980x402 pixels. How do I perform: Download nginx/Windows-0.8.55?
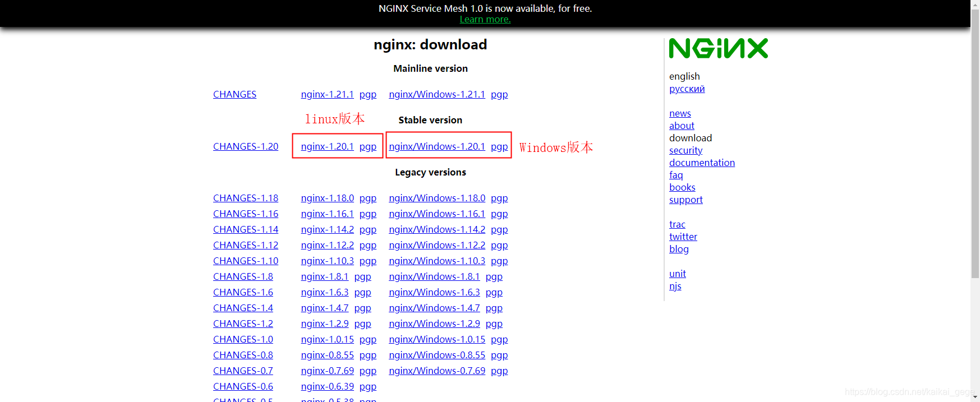tap(437, 355)
